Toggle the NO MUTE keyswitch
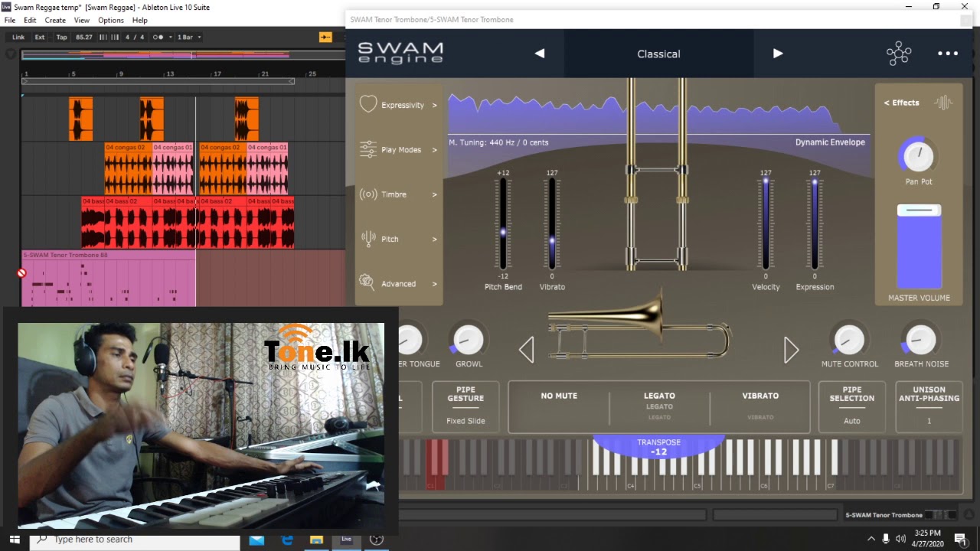The height and width of the screenshot is (551, 980). pos(559,396)
